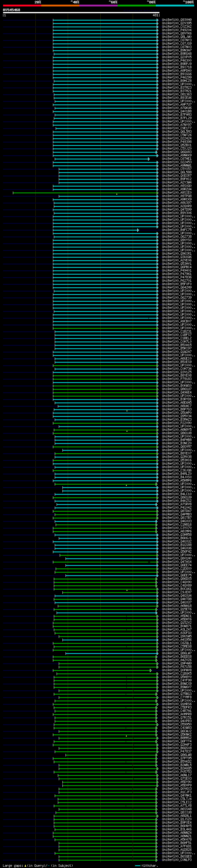This screenshot has width=197, height=868.
Task: Click the long green alignment bar of UniRef100_A9SIE0
Action: (x=85, y=193)
